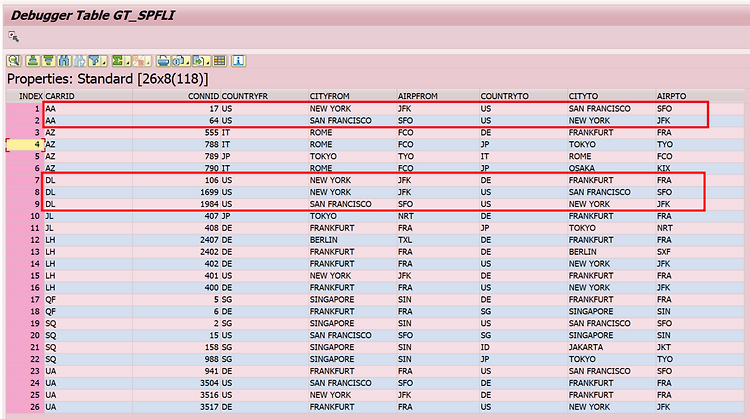The width and height of the screenshot is (750, 419).
Task: Open the Total sigma dropdown
Action: point(121,61)
